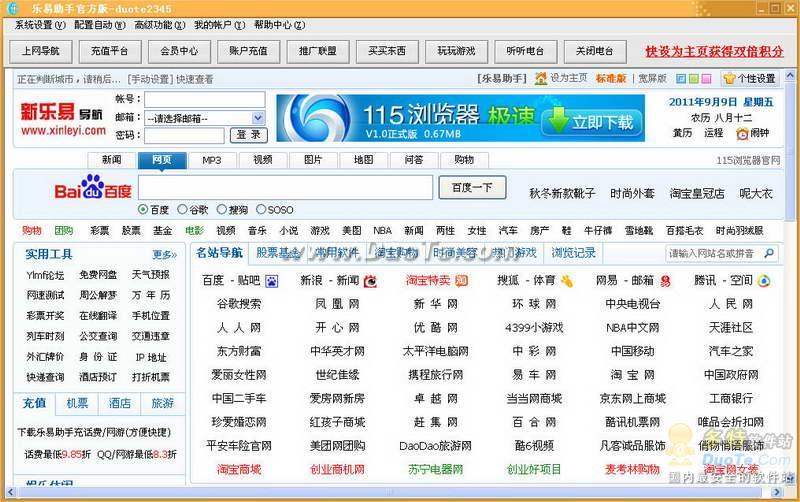Click the 百度一下 search button

(x=472, y=188)
